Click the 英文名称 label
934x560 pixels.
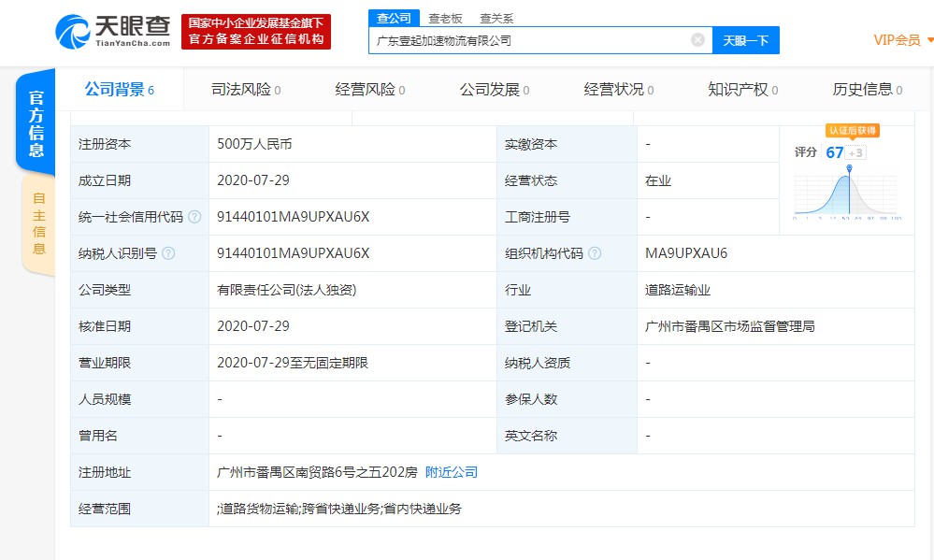tap(531, 436)
